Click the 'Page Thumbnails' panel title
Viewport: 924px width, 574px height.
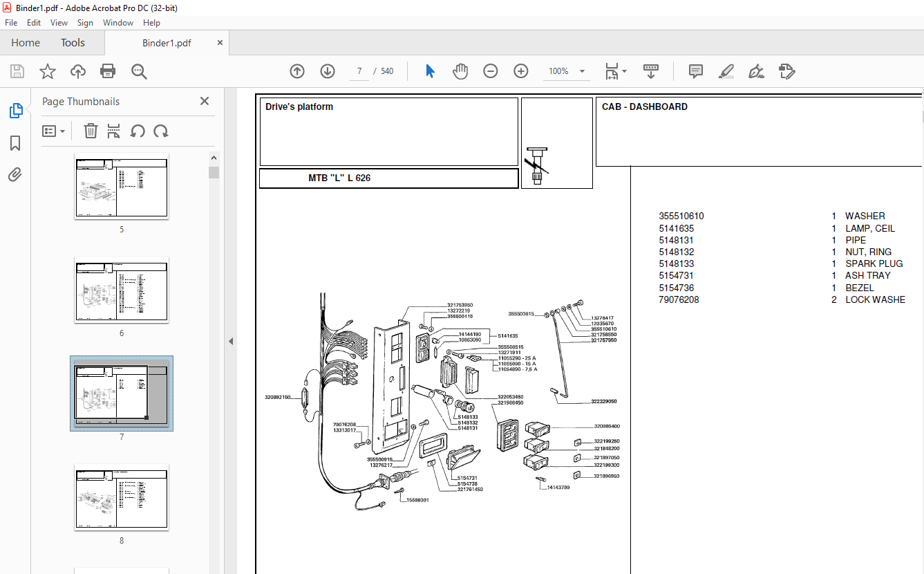click(x=81, y=101)
